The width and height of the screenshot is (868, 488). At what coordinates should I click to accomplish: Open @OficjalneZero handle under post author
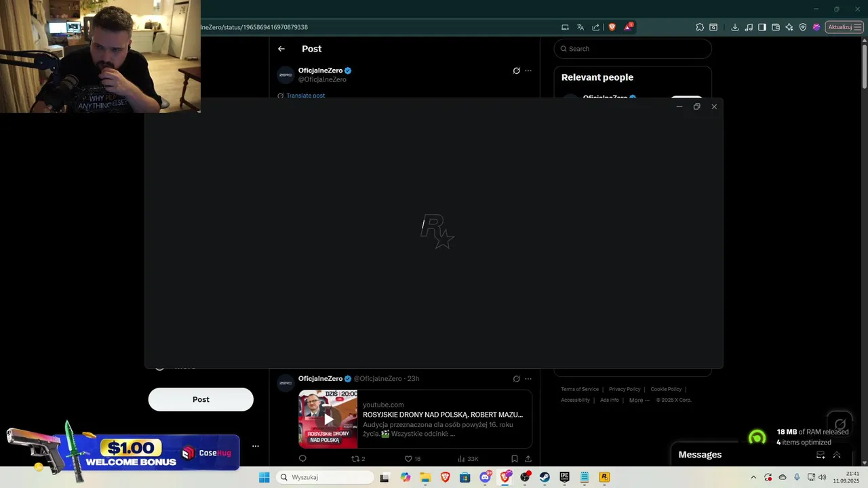(322, 79)
